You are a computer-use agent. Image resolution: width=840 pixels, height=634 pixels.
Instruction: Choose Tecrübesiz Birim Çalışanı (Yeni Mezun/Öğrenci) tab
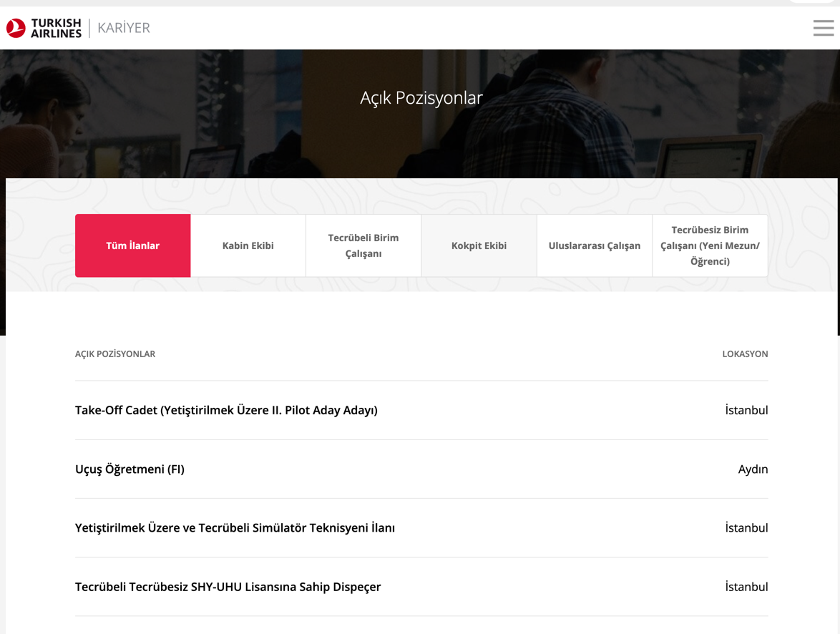click(x=710, y=245)
